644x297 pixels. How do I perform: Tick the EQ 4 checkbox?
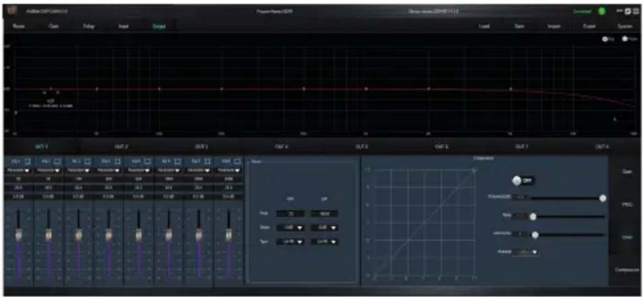tap(118, 161)
